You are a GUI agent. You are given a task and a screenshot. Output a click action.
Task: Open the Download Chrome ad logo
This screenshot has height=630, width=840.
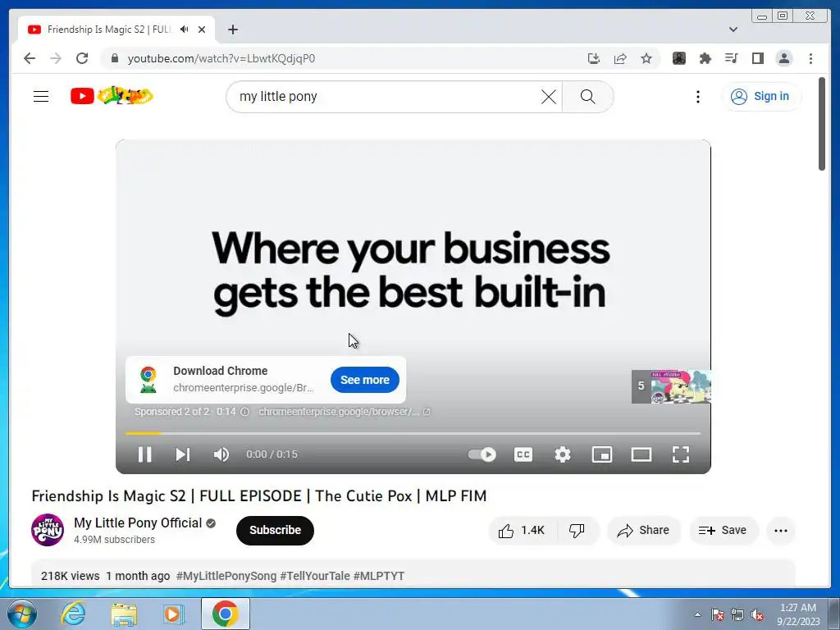tap(148, 380)
